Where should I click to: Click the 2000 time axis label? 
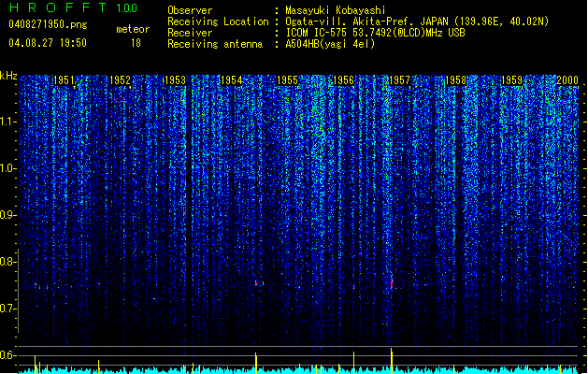pos(567,79)
